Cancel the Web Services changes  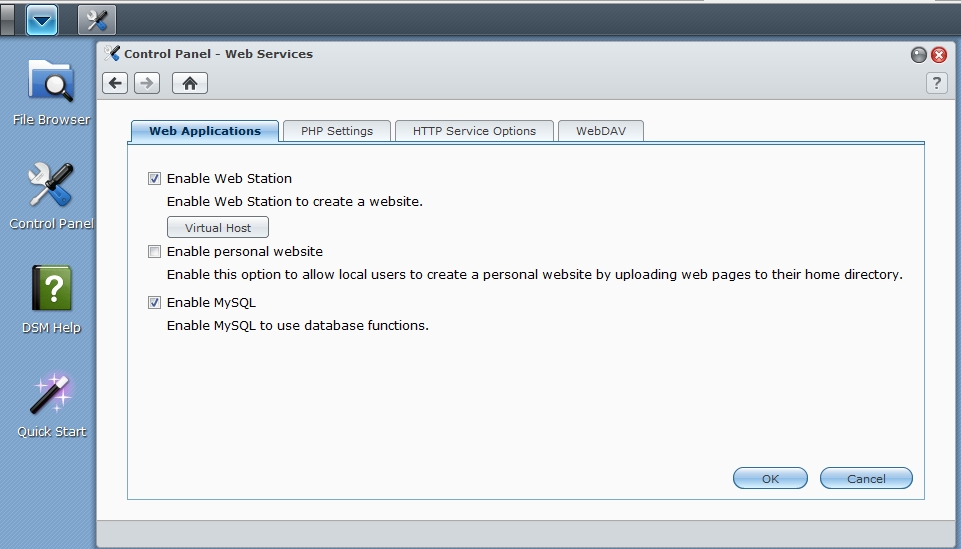pyautogui.click(x=866, y=479)
